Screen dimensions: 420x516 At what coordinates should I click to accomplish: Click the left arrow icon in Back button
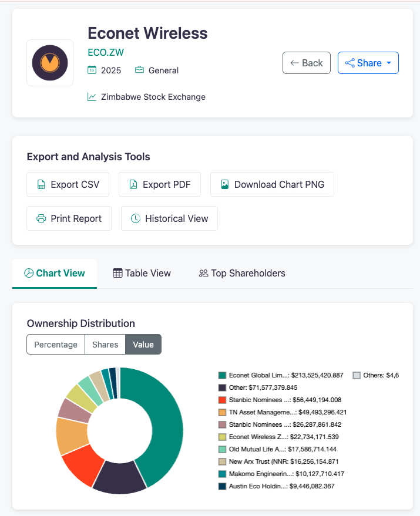[294, 63]
